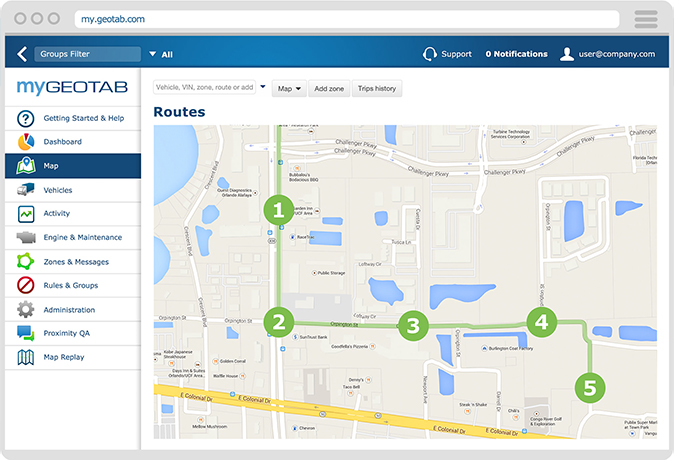Expand the search field dropdown arrow

[x=263, y=87]
